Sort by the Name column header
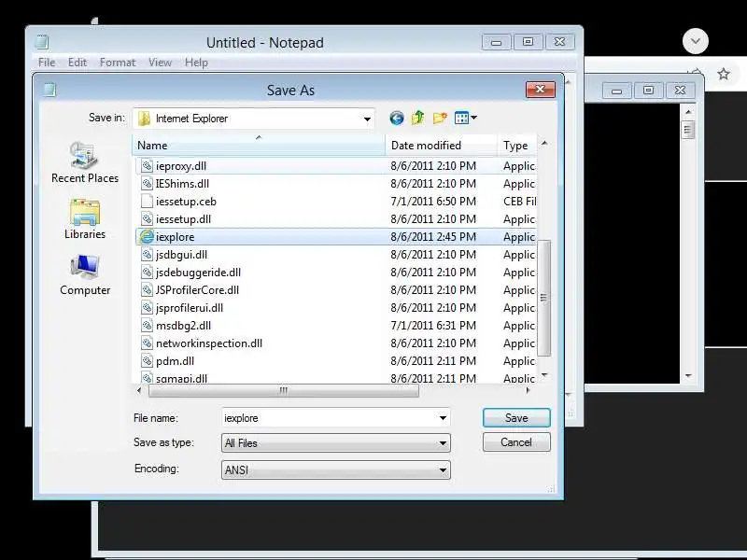The image size is (747, 560). point(259,146)
